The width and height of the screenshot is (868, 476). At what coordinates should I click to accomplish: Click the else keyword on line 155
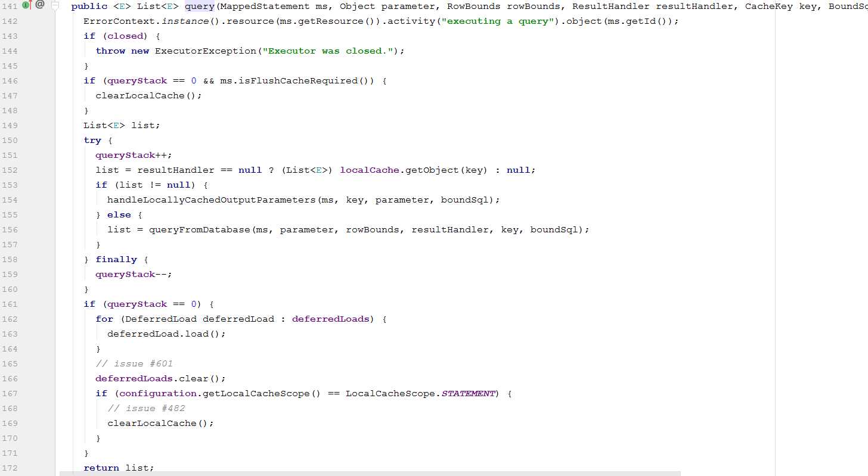point(119,215)
